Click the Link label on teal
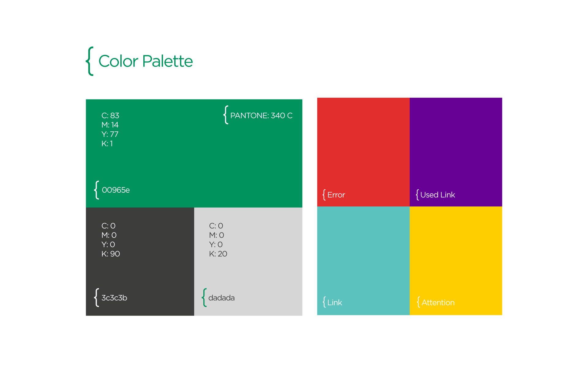The width and height of the screenshot is (588, 378). pos(334,303)
